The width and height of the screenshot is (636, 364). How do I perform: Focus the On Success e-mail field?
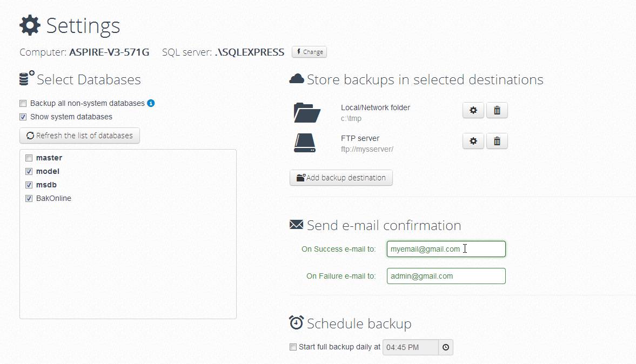pyautogui.click(x=446, y=249)
